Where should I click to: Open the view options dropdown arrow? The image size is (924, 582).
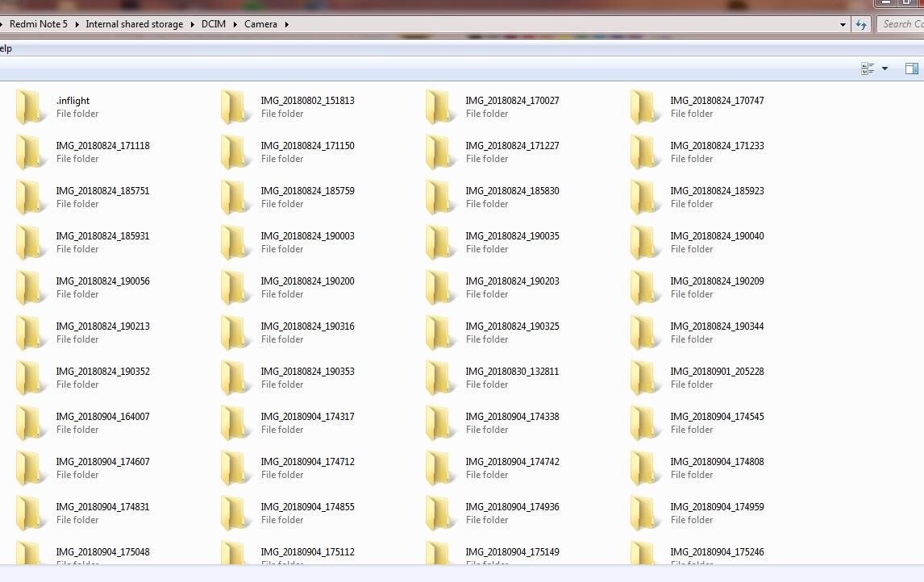coord(884,69)
